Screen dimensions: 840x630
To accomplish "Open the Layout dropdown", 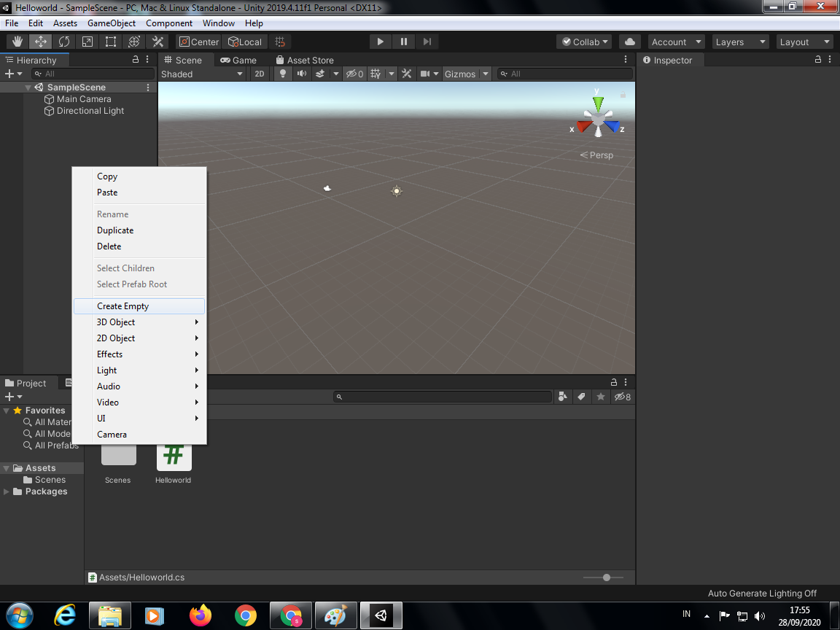I will click(804, 42).
